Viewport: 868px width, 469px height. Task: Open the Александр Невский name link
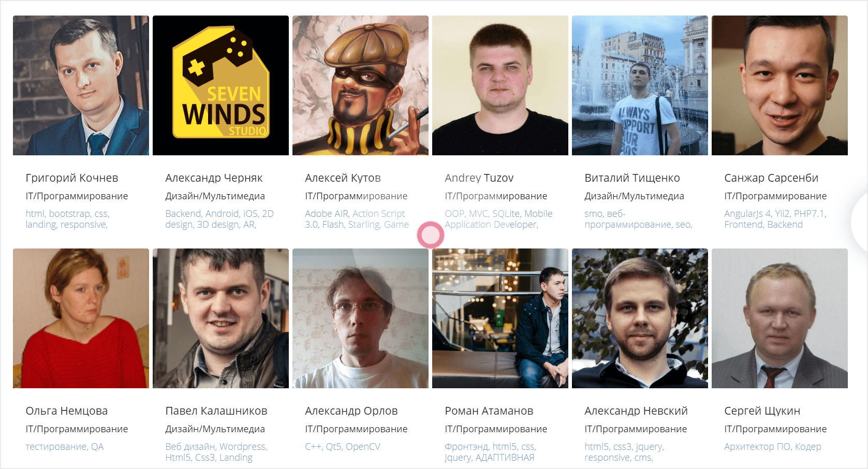(636, 411)
